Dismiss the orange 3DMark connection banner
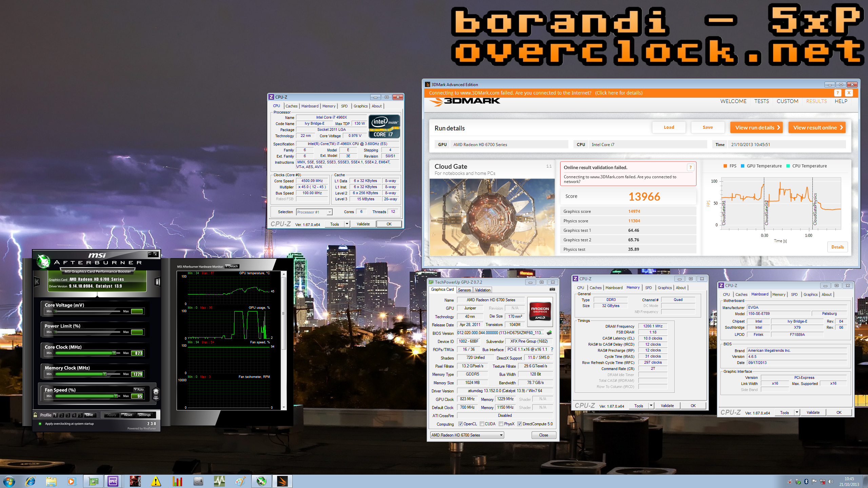Viewport: 868px width, 488px height. point(849,93)
